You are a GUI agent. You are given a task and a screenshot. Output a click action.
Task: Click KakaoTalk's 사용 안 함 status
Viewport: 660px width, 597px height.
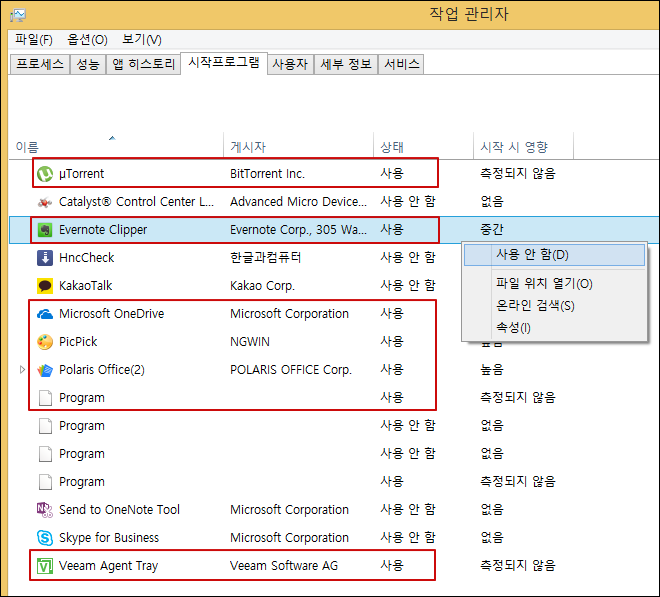[407, 285]
